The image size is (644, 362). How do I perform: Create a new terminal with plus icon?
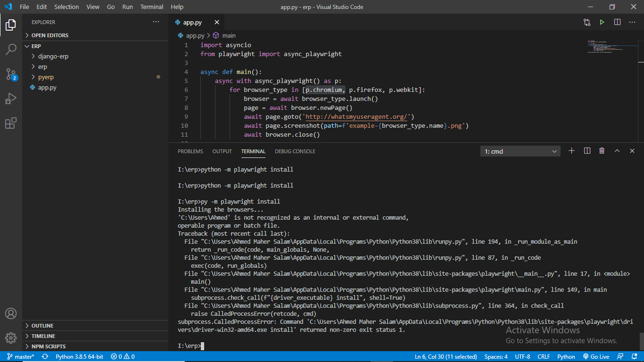pyautogui.click(x=572, y=151)
